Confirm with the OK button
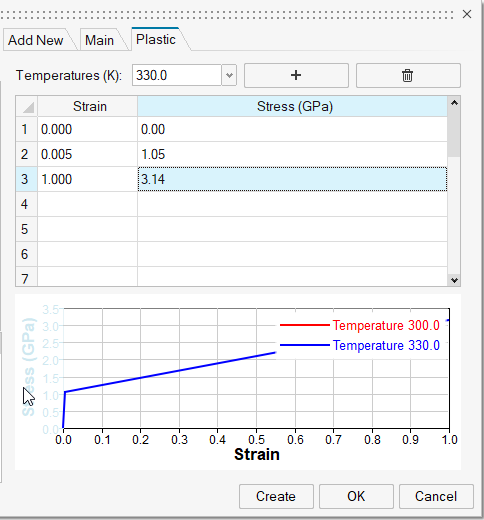484x520 pixels. 356,496
